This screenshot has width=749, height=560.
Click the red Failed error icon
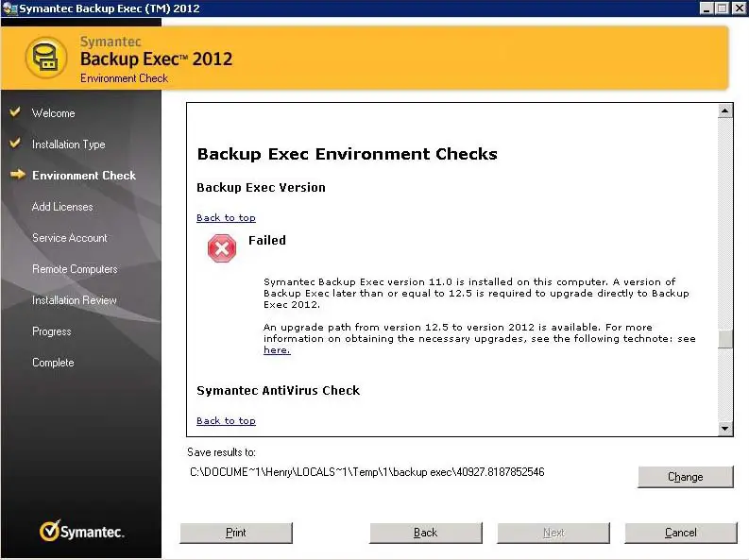[222, 248]
